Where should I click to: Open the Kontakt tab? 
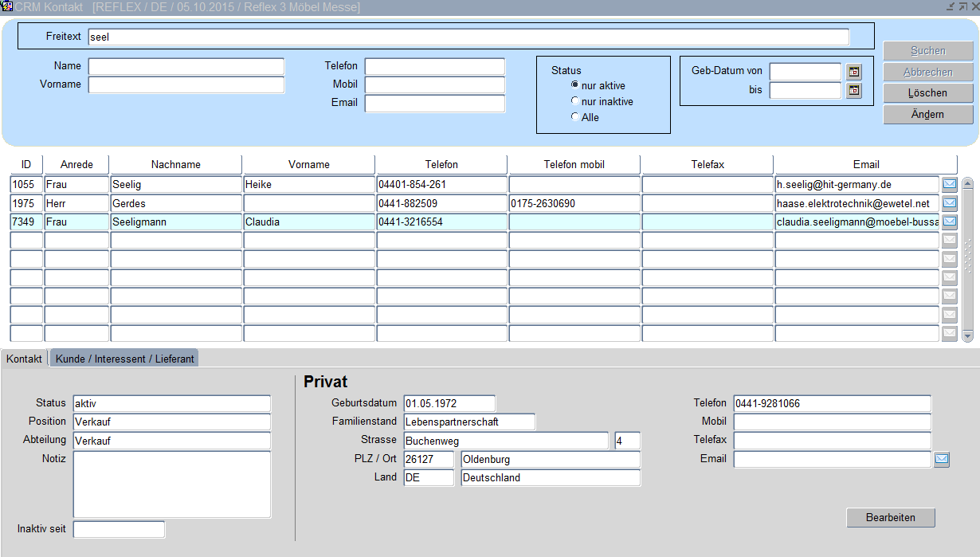pos(24,359)
